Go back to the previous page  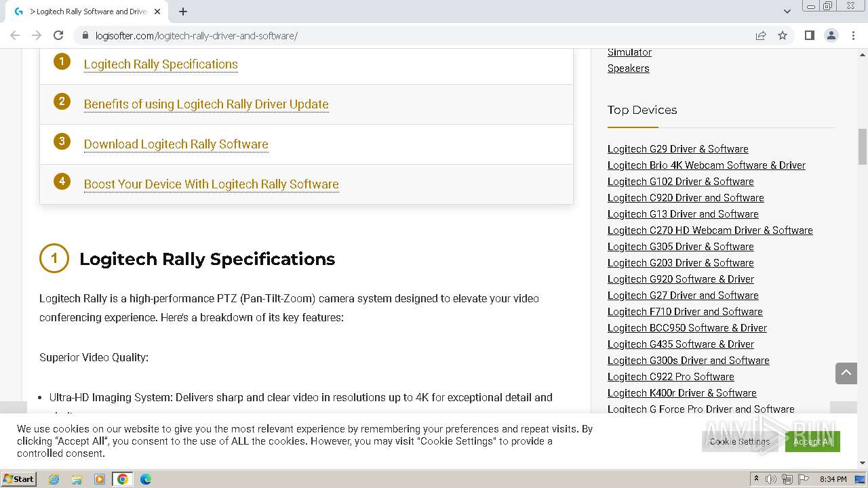(x=15, y=35)
